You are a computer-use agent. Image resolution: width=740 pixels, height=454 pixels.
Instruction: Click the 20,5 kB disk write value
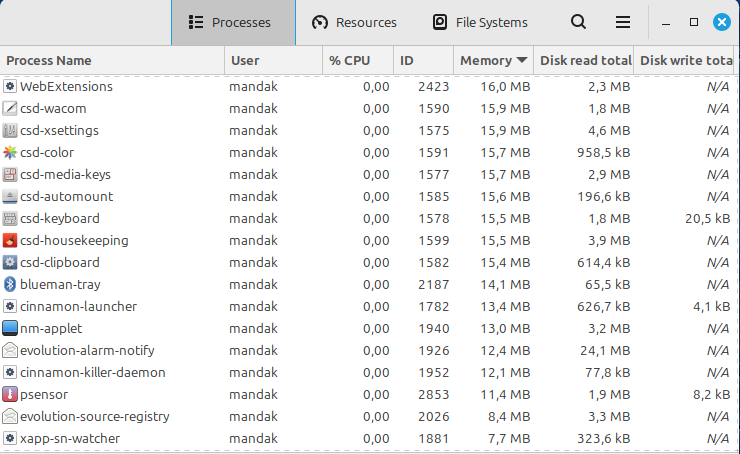click(x=708, y=219)
